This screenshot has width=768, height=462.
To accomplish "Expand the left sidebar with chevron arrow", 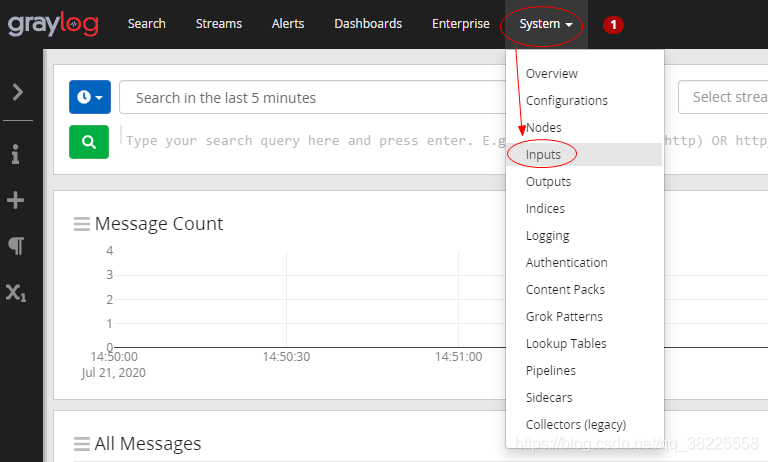I will (18, 92).
